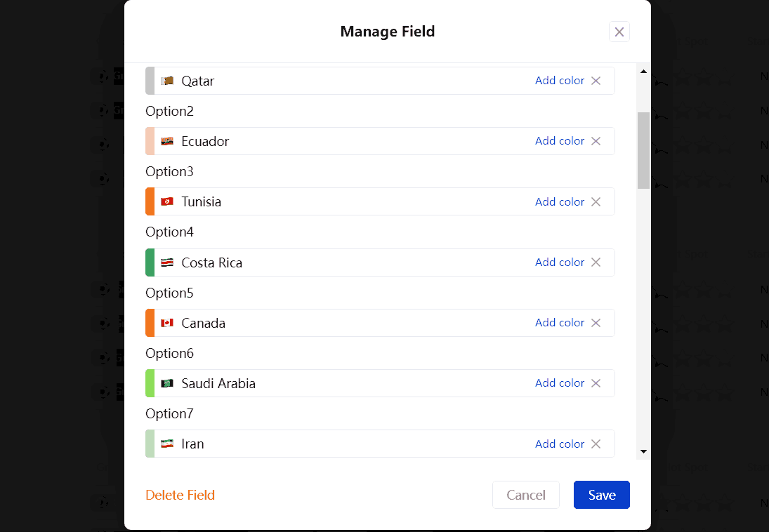Remove the Ecuador option

tap(596, 140)
